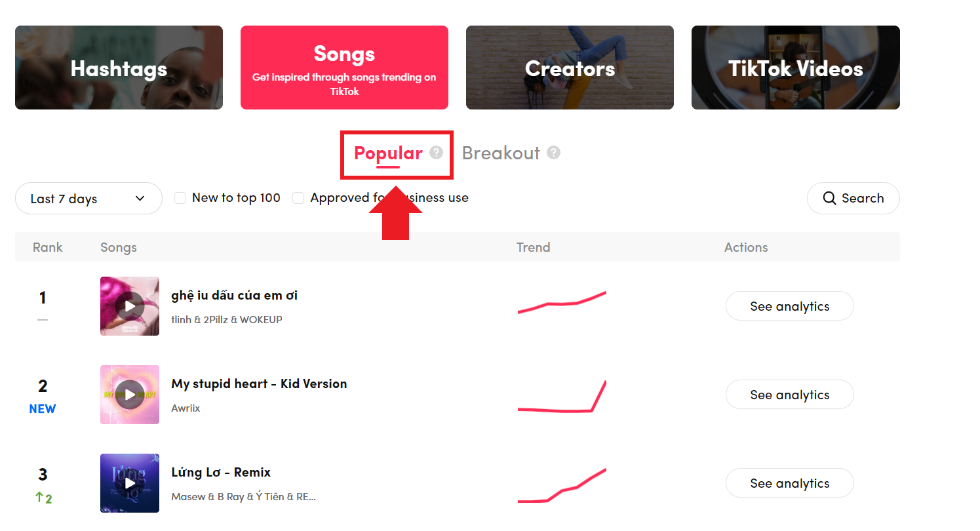Click the help icon beside Popular
This screenshot has height=531, width=980.
click(x=436, y=153)
